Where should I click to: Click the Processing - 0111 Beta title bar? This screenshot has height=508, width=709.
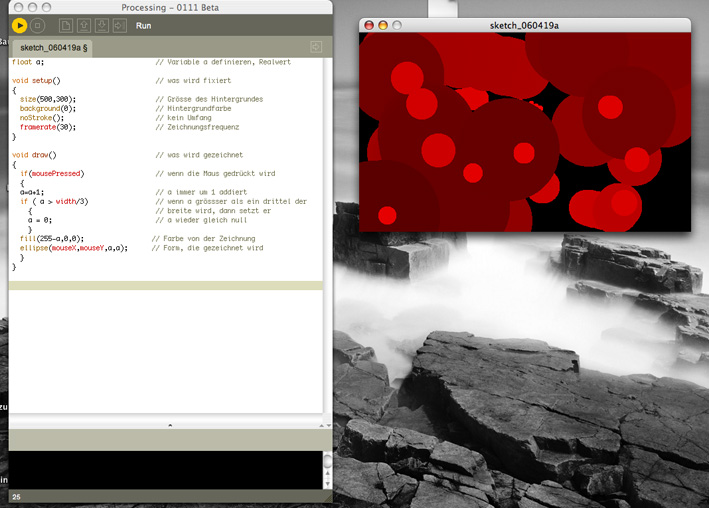coord(170,7)
